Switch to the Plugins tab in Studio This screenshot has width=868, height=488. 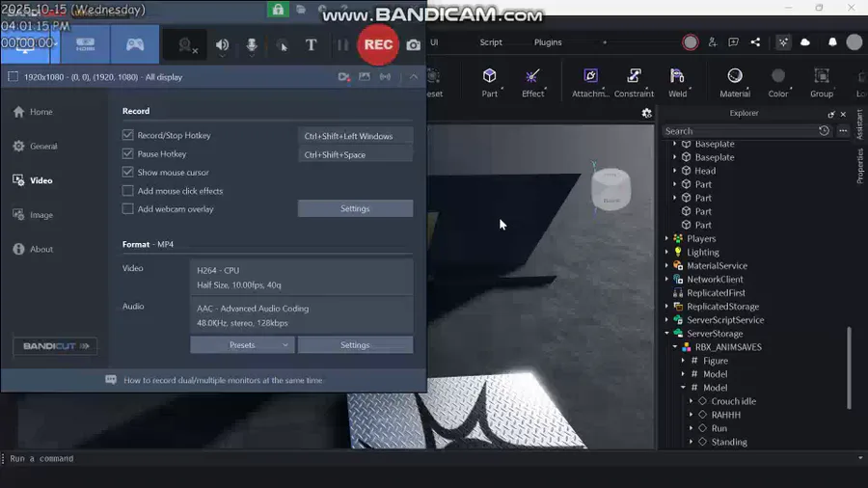coord(548,42)
